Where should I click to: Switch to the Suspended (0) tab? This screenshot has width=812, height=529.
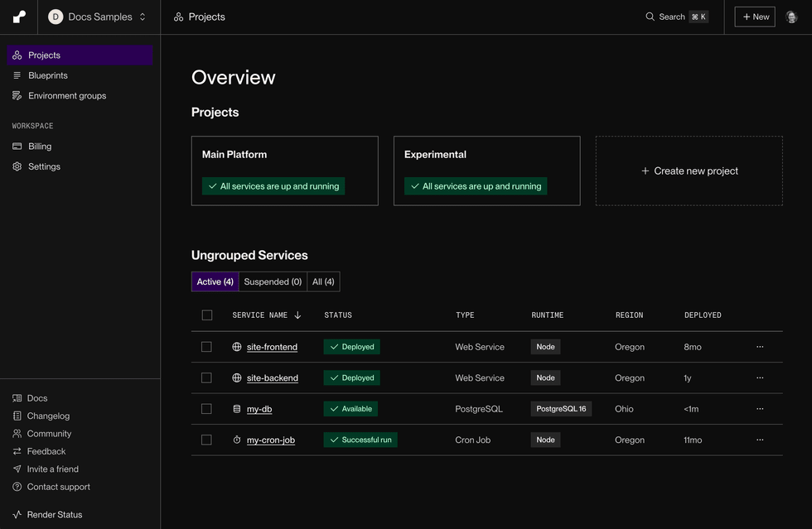[273, 282]
